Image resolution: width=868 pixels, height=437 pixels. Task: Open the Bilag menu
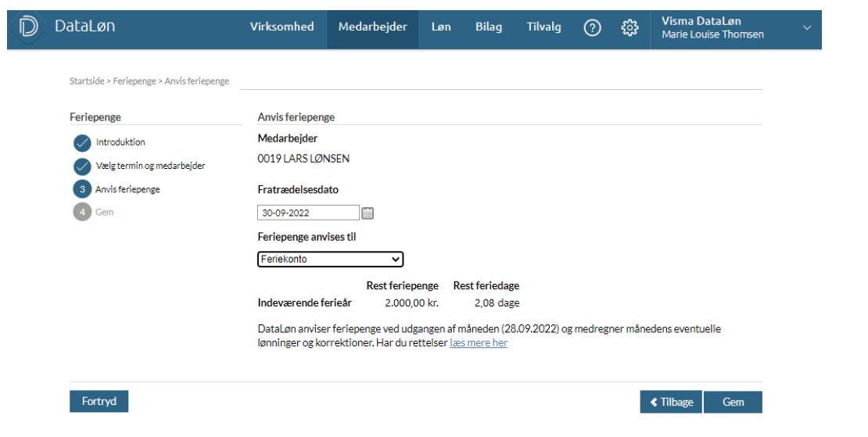click(489, 27)
